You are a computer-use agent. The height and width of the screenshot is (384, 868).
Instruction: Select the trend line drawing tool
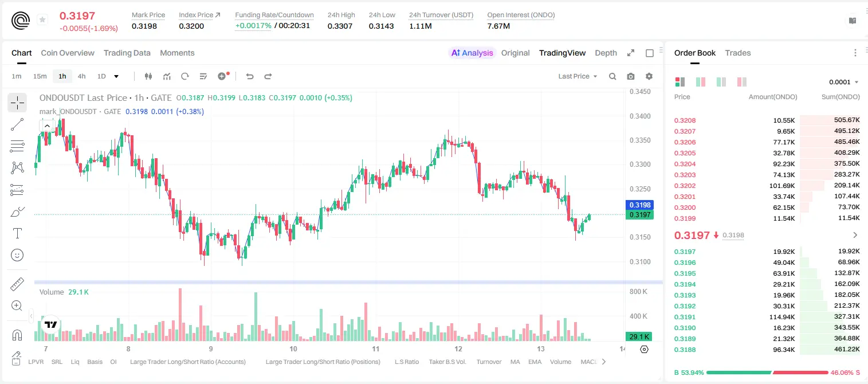coord(17,124)
